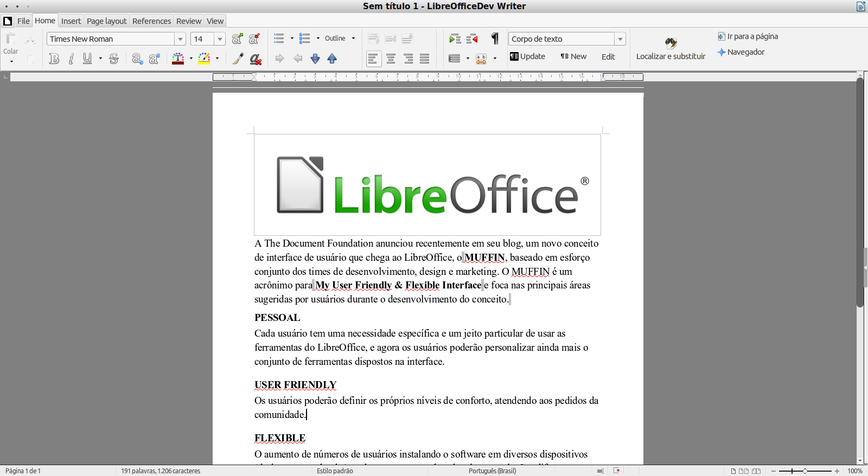Viewport: 868px width, 476px height.
Task: Align text right
Action: click(408, 59)
